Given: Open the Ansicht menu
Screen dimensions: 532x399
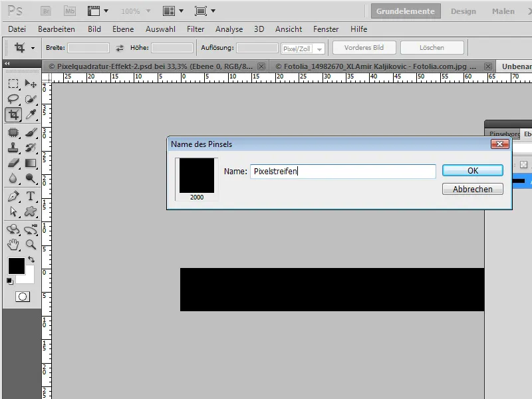Looking at the screenshot, I should (x=289, y=29).
